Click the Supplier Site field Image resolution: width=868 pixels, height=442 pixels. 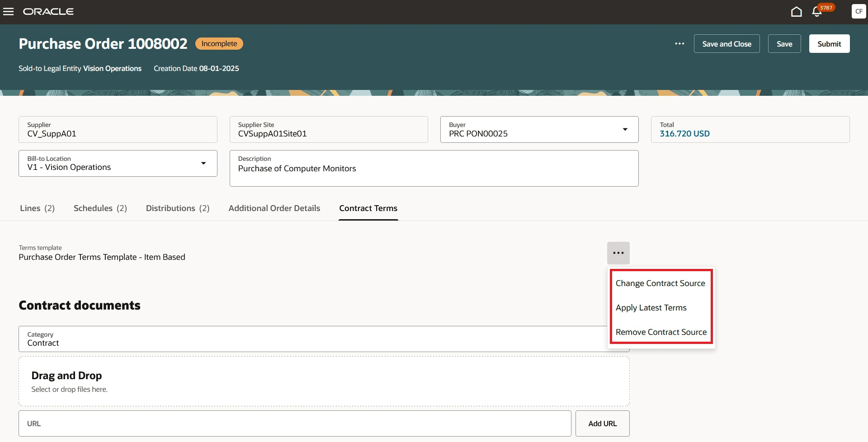click(329, 130)
